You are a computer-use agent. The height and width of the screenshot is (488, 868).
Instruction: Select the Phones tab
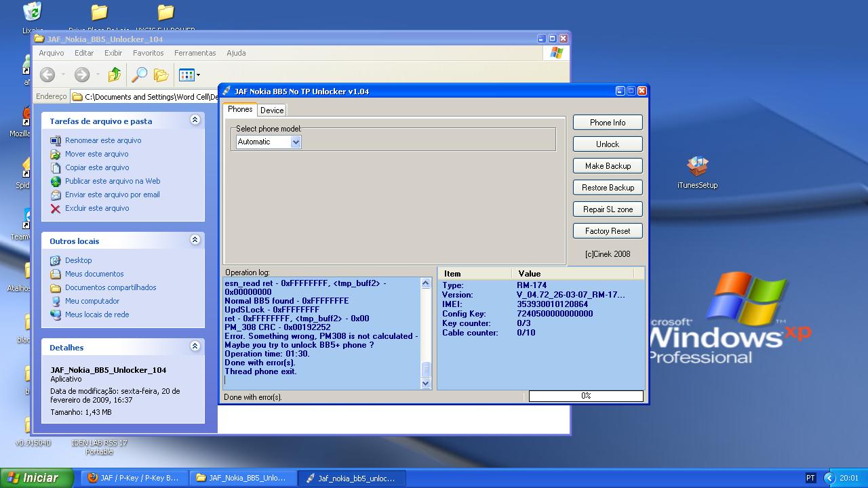point(240,109)
